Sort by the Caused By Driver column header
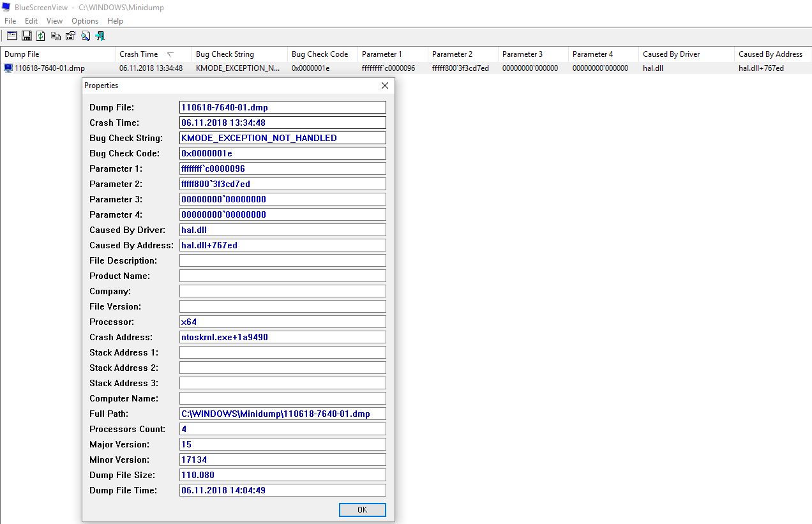Screen dimensions: 812x524 (x=686, y=54)
